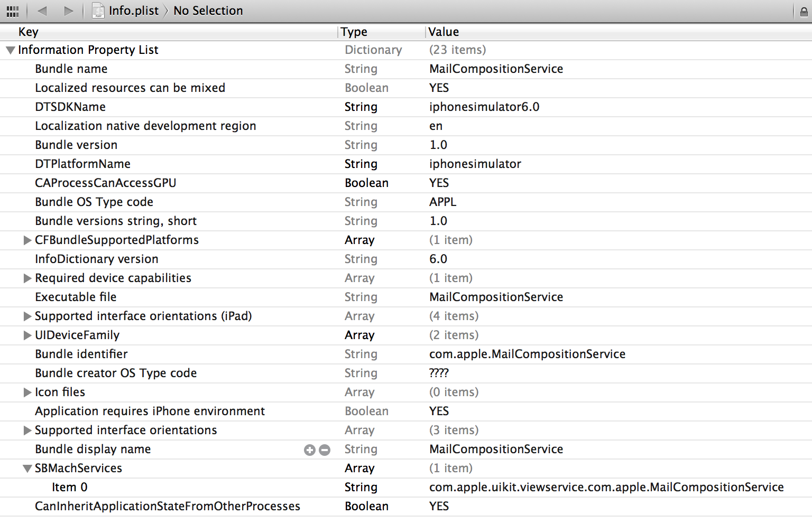Click the Key column header

click(29, 32)
